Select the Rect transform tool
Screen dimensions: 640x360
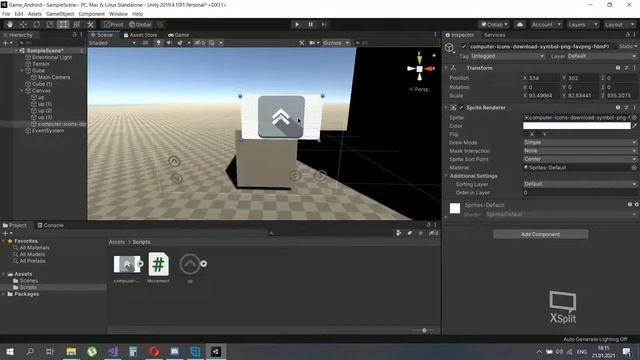[63, 24]
